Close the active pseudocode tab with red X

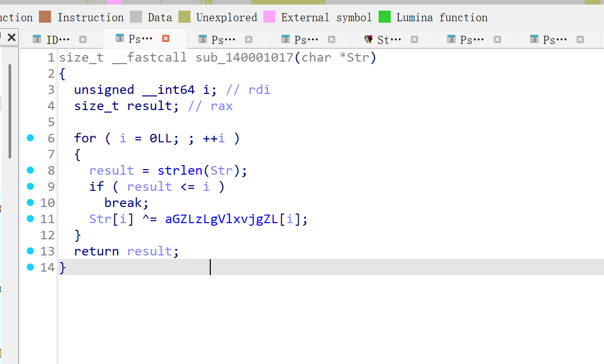tap(166, 38)
